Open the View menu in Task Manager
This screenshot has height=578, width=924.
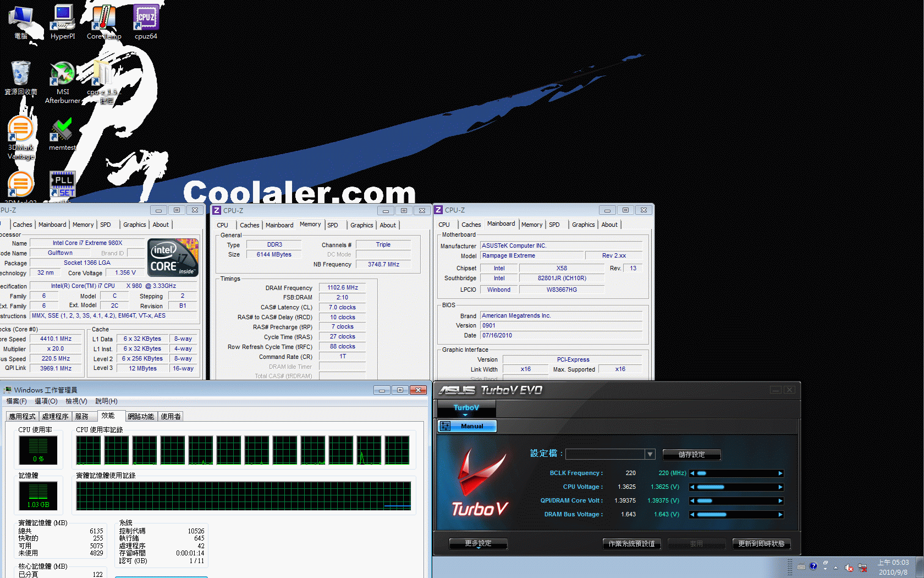76,401
